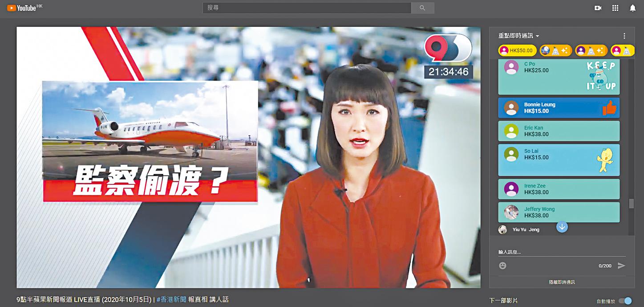This screenshot has height=307, width=644.
Task: Open the create video camera icon
Action: pos(598,8)
